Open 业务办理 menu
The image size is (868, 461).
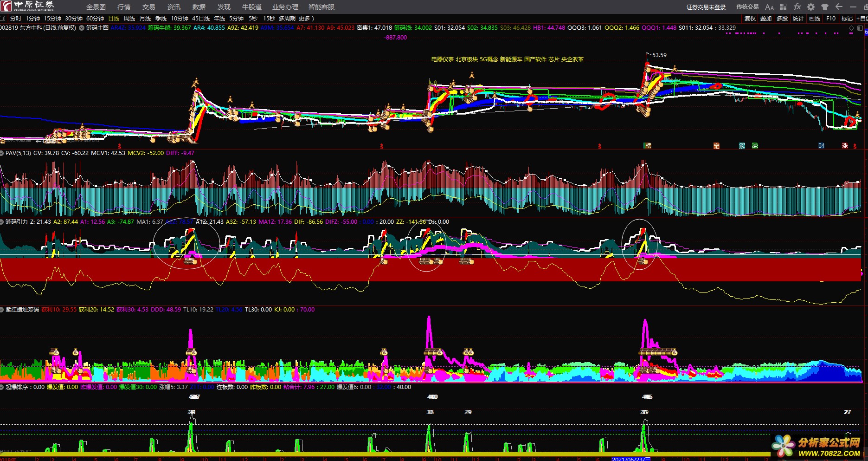point(285,7)
